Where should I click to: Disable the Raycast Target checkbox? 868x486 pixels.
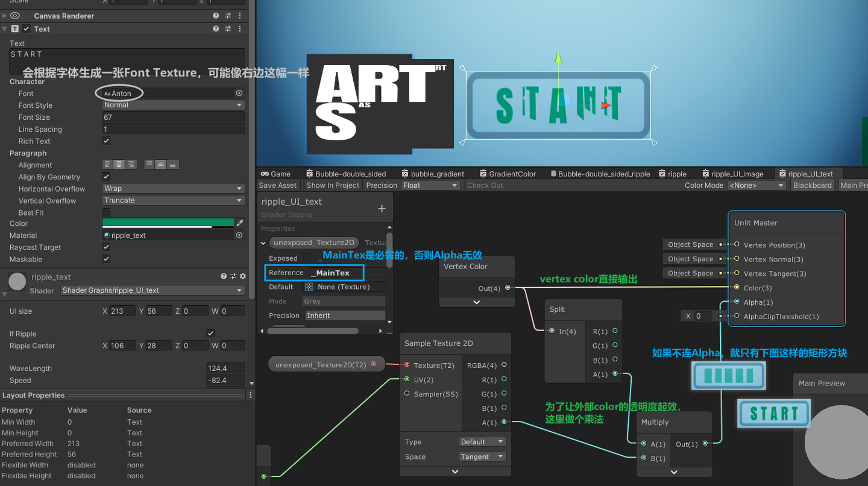[106, 247]
